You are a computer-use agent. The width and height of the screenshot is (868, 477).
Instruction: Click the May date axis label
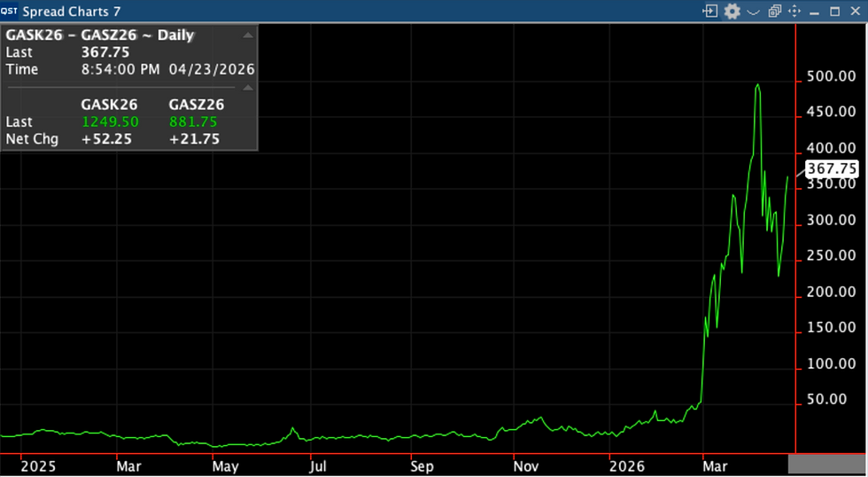(225, 466)
